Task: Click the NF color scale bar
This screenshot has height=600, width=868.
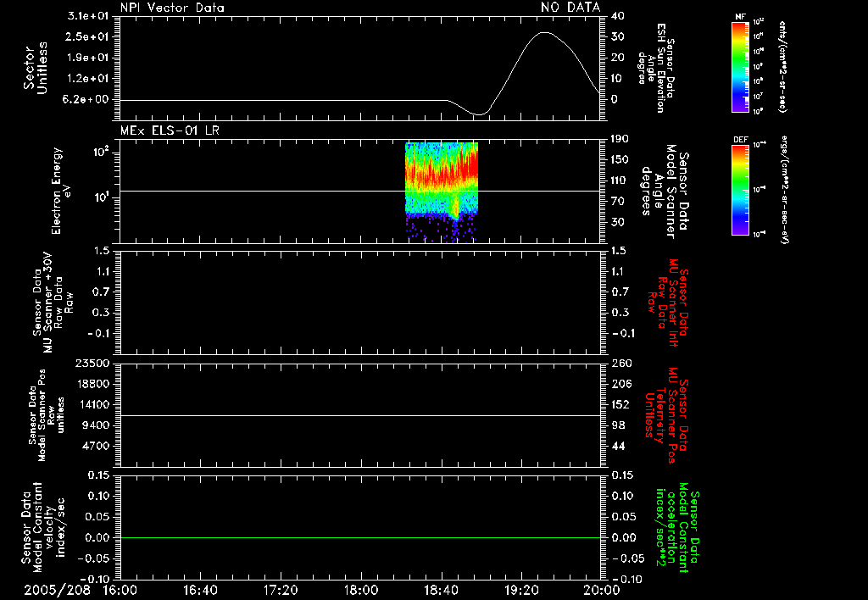Action: [740, 66]
